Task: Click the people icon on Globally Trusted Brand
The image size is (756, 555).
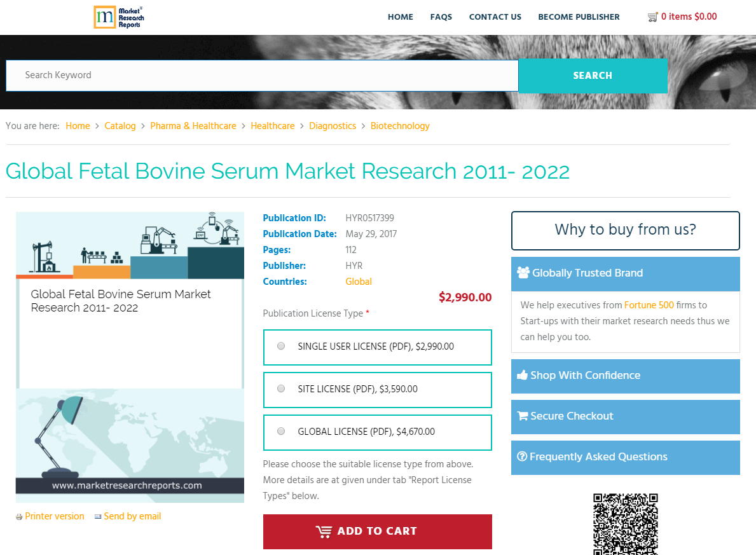Action: pos(523,273)
